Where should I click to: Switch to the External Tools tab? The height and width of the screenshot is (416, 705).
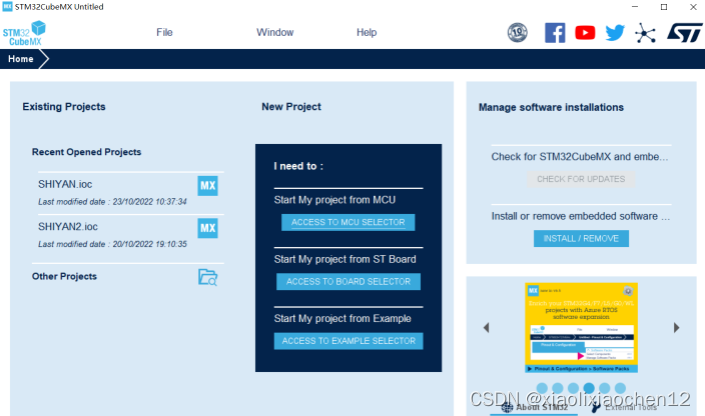pos(625,407)
